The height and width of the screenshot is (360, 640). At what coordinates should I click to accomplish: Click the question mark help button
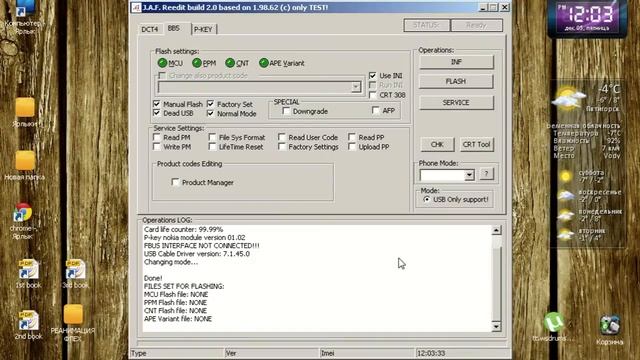click(486, 174)
